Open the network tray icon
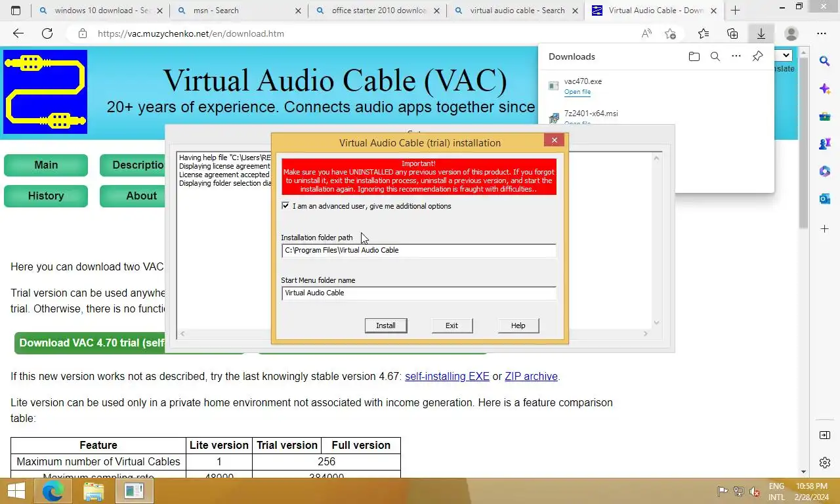 tap(739, 491)
